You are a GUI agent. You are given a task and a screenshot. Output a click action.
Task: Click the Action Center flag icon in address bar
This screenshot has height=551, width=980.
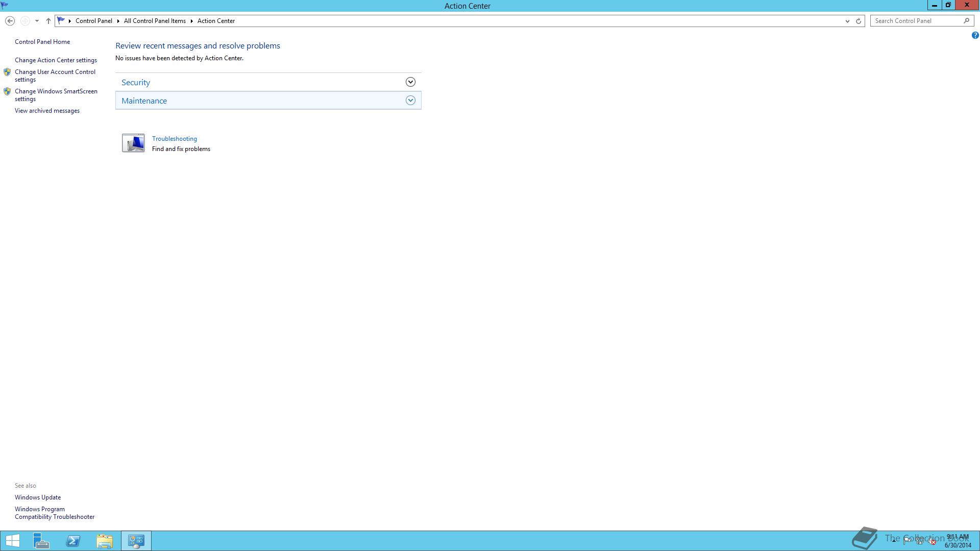61,20
